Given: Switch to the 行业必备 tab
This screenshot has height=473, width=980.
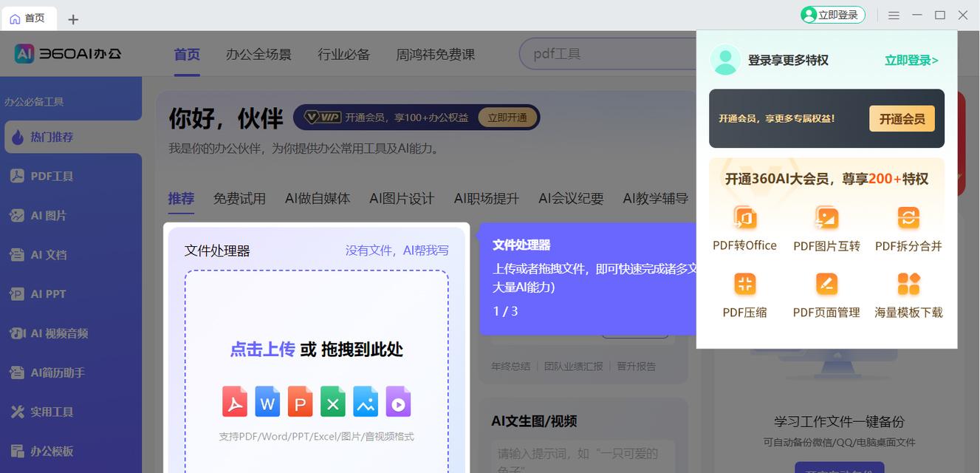Looking at the screenshot, I should point(344,54).
